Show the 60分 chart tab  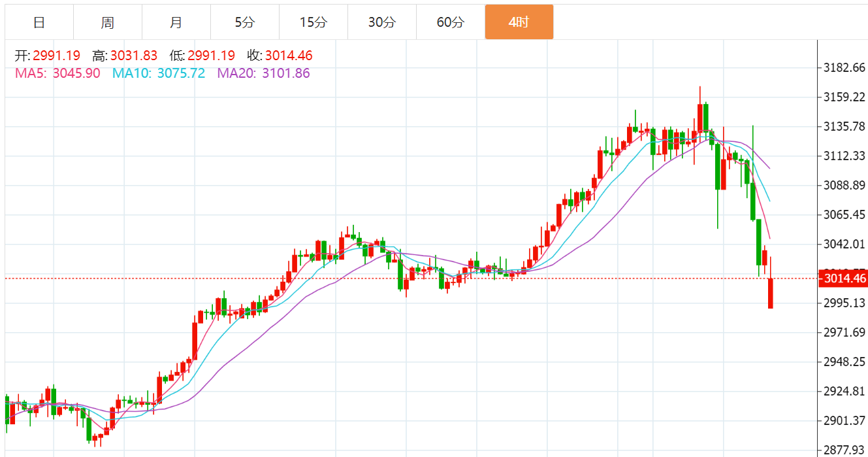point(451,22)
